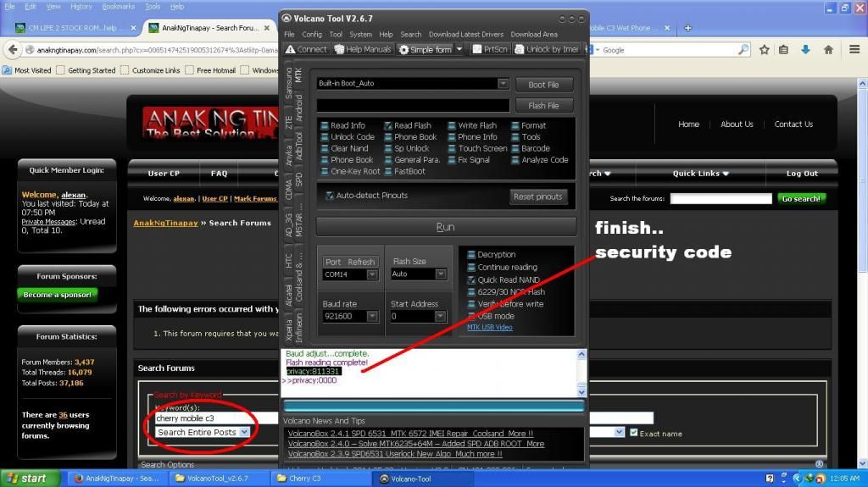This screenshot has height=487, width=868.
Task: Click the Unlock by Imei toolbar icon
Action: 518,49
